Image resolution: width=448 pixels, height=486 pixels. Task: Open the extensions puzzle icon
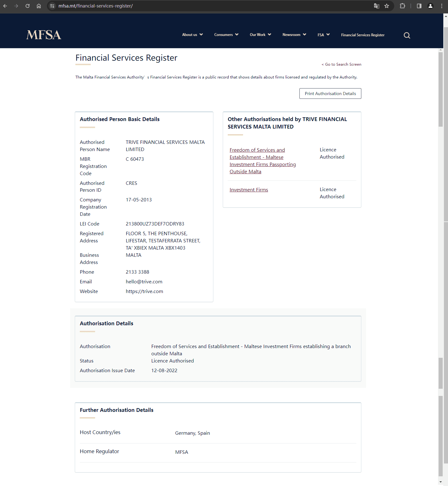click(x=403, y=6)
